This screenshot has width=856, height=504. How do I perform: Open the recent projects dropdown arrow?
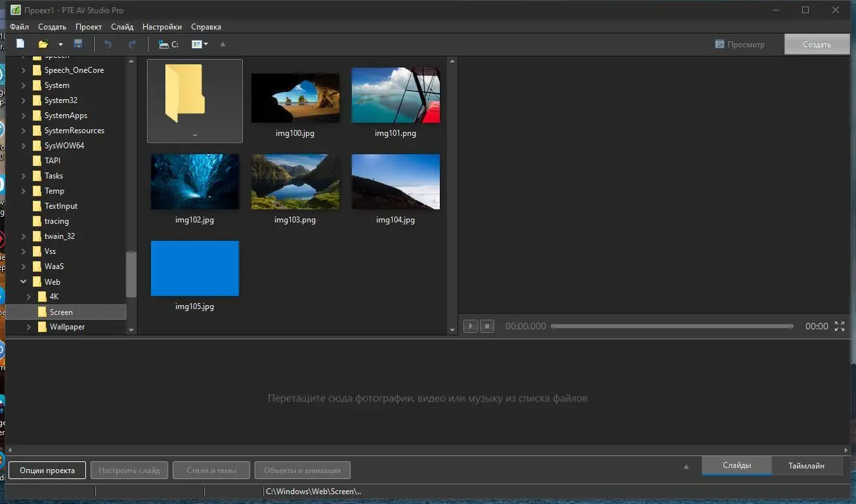(60, 44)
